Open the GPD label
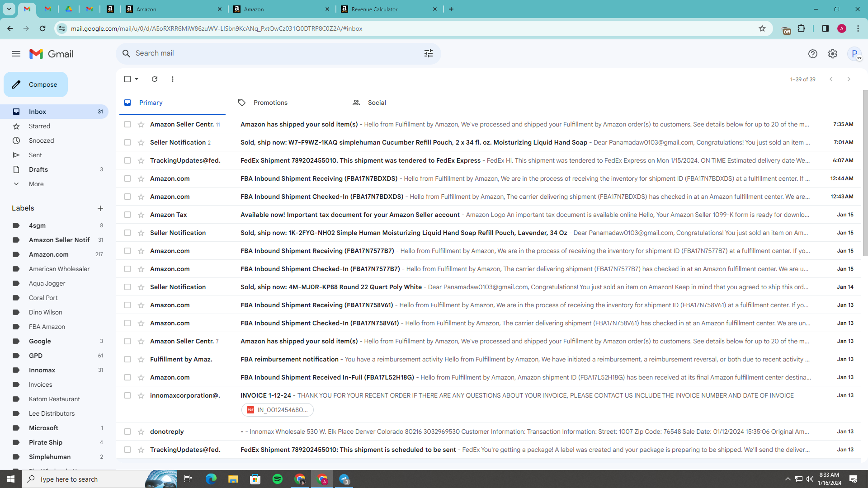This screenshot has height=488, width=868. tap(54, 356)
